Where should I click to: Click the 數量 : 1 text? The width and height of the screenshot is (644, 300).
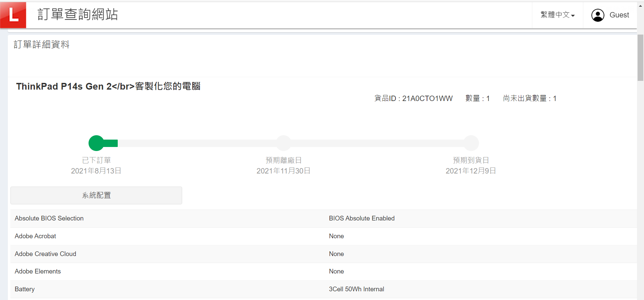478,98
